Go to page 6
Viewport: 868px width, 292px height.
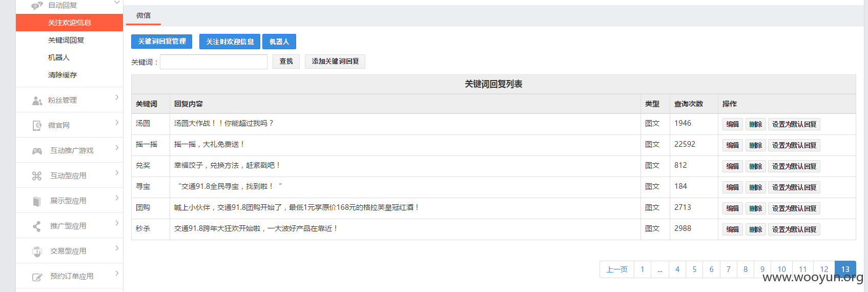pyautogui.click(x=711, y=269)
